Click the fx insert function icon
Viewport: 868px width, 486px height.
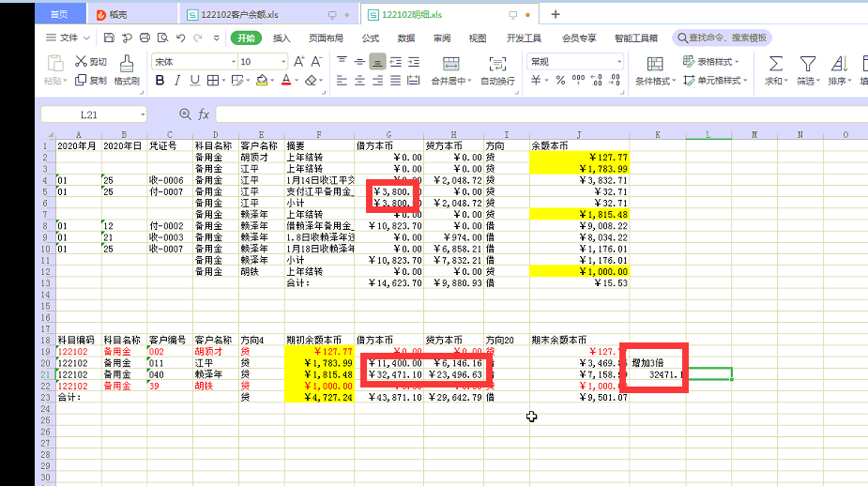(x=204, y=114)
